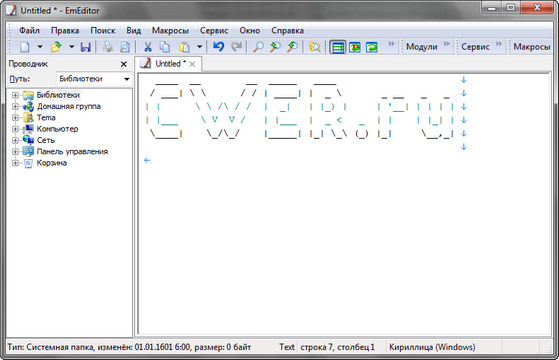559x360 pixels.
Task: Open the Окно menu
Action: 250,31
